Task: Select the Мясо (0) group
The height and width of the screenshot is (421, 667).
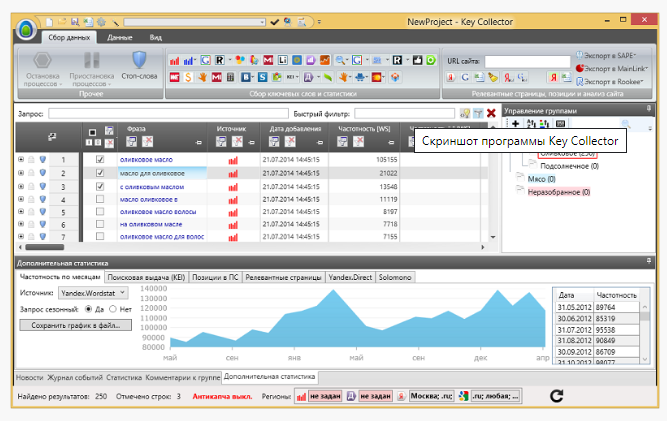Action: pos(541,179)
